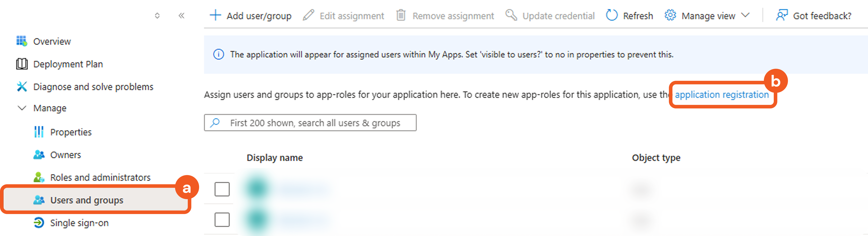Screen dimensions: 868x236
Task: Click the Remove assignment trash icon
Action: 401,16
